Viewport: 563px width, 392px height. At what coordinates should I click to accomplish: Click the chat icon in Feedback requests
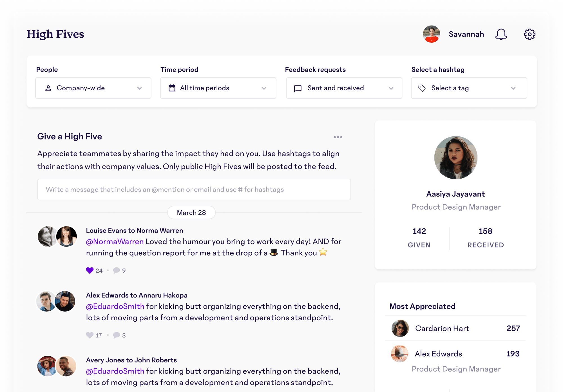click(x=298, y=88)
